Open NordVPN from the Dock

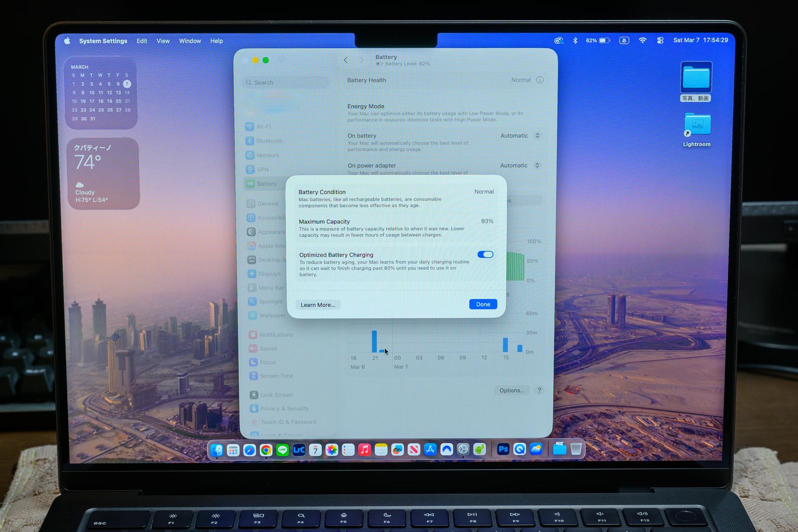pos(447,449)
